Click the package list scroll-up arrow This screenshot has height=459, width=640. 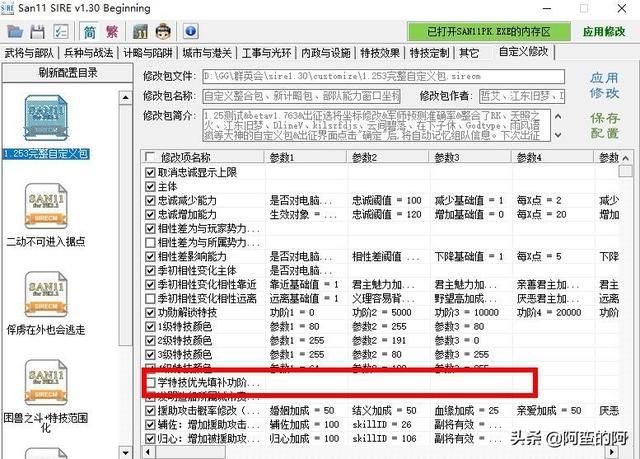coord(125,98)
